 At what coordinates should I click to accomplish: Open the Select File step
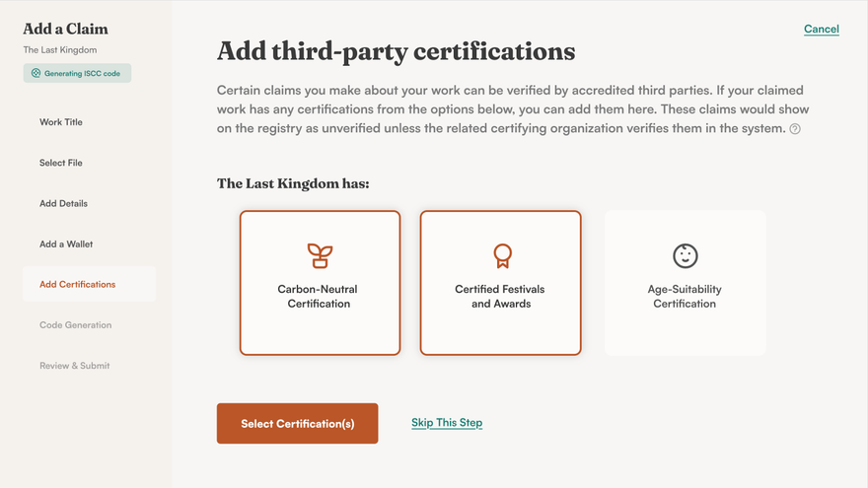[61, 163]
